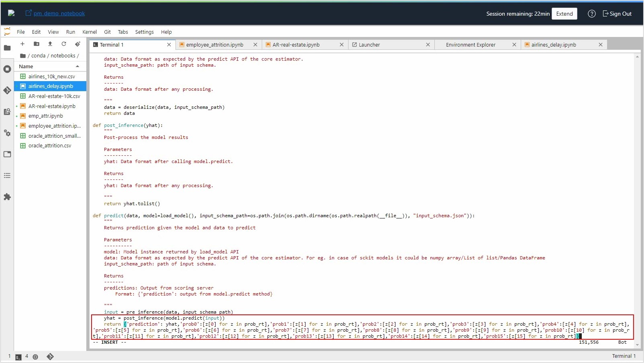Click the New Launcher plus icon
This screenshot has height=363, width=644.
pos(22,44)
